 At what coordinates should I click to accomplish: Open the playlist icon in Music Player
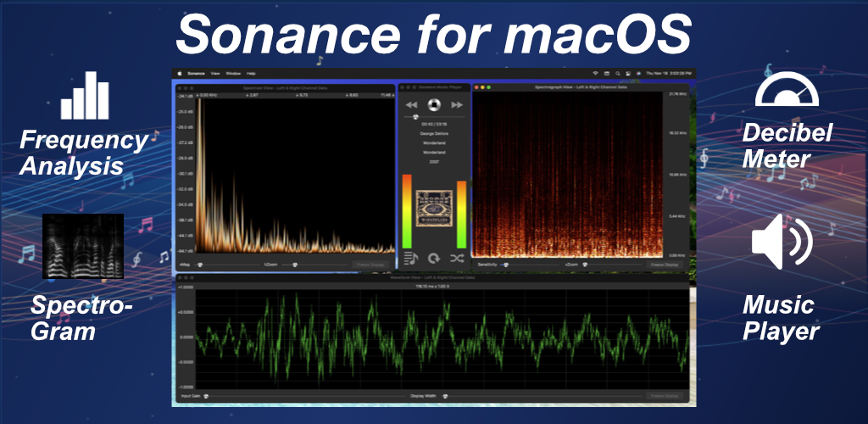[411, 258]
